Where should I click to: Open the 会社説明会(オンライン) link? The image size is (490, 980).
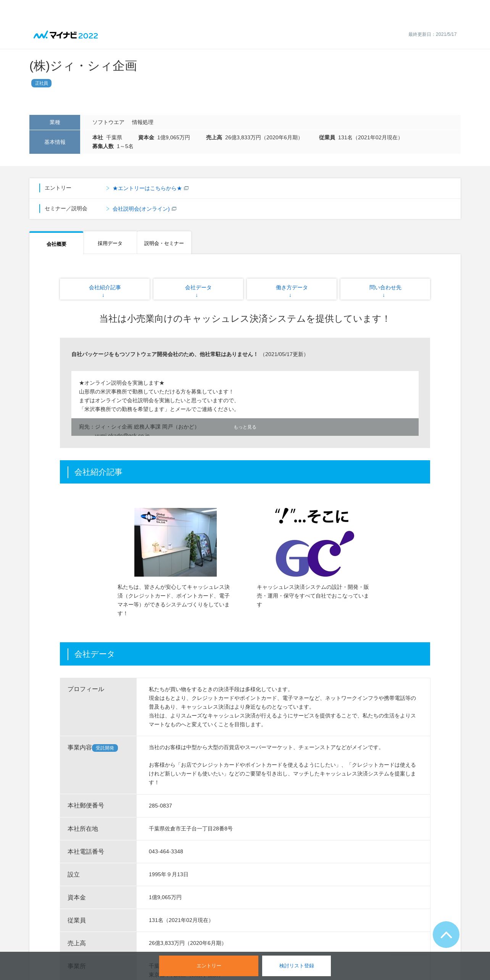pos(141,209)
